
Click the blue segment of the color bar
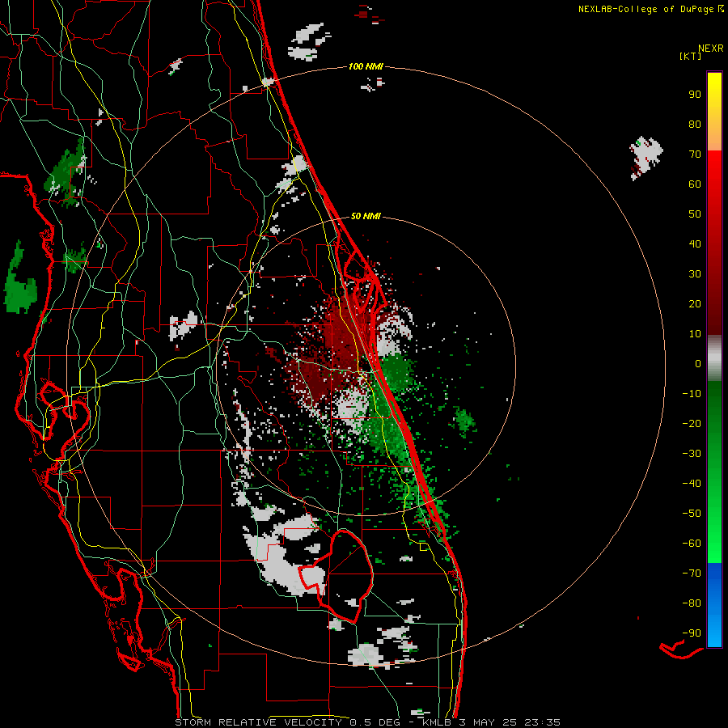pos(714,605)
